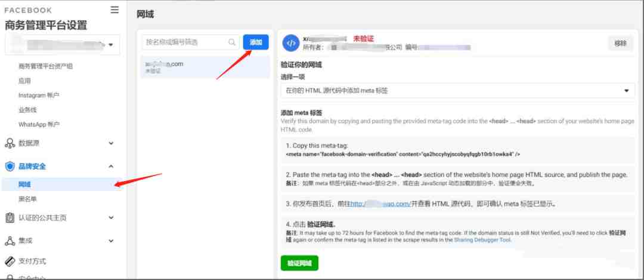Open WhatsApp 帐户 in the sidebar
Viewport: 644px width, 280px height.
coord(39,124)
